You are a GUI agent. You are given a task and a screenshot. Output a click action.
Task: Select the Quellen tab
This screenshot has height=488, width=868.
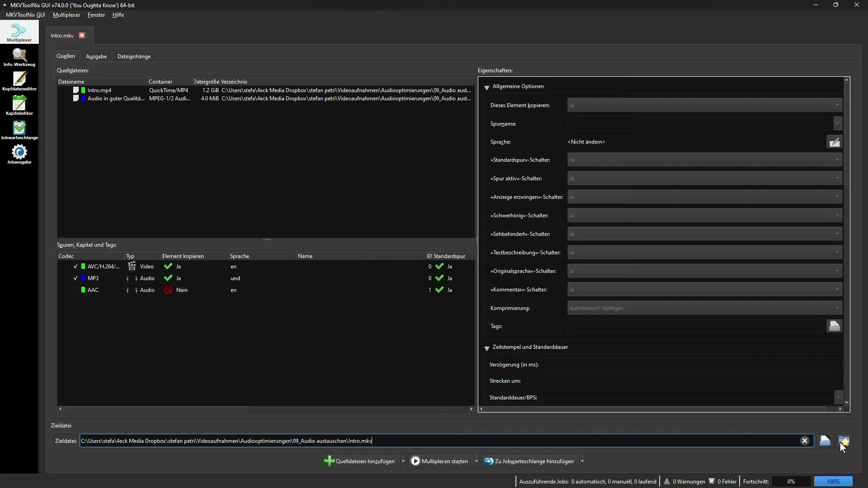pyautogui.click(x=66, y=56)
